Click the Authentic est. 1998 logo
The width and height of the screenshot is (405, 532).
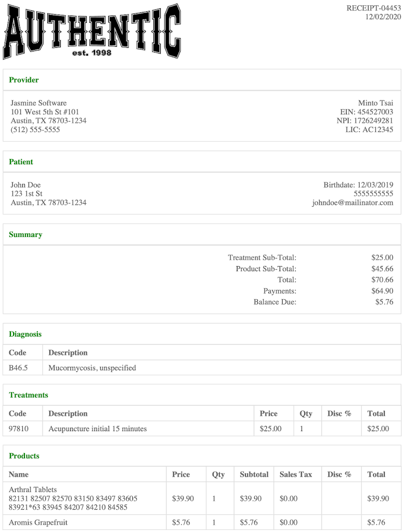tap(92, 32)
